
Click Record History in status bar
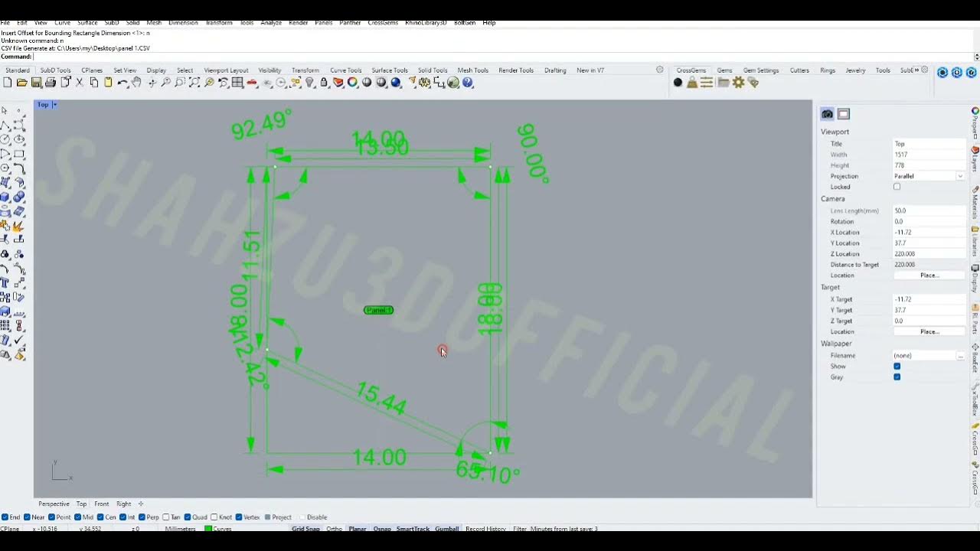point(485,529)
